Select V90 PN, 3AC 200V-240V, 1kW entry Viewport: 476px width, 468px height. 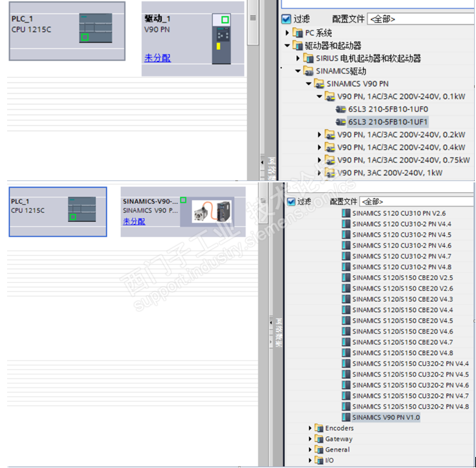coord(390,173)
